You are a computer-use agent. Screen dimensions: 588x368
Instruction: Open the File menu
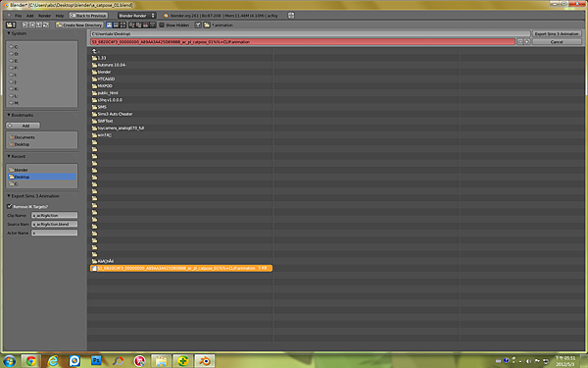click(x=18, y=16)
